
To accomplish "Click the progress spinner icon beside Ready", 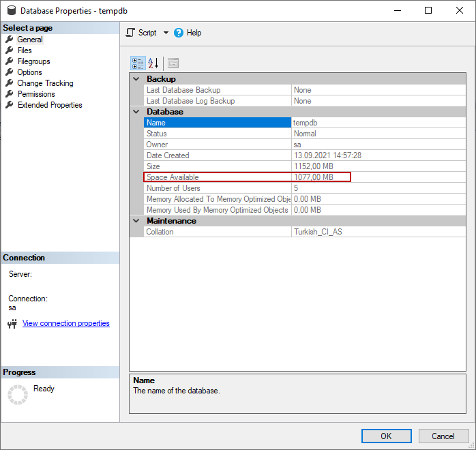I will [x=18, y=395].
